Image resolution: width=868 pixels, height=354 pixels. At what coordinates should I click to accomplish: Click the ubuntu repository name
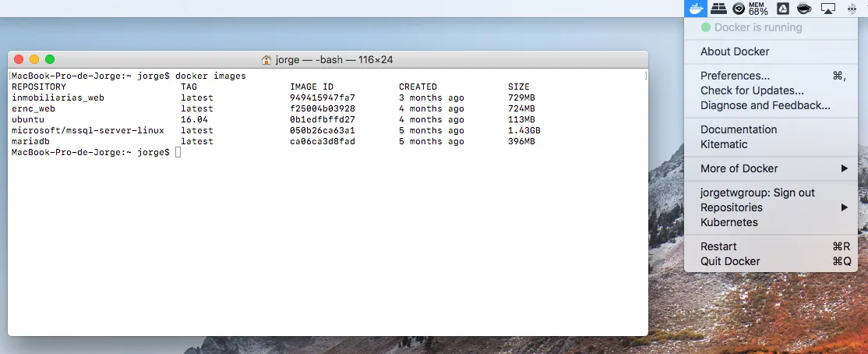28,119
